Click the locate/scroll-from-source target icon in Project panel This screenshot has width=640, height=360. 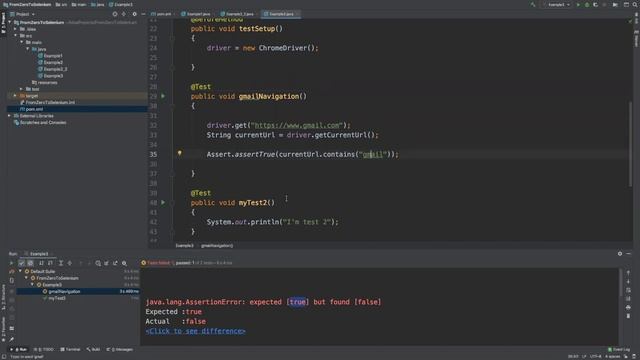(x=115, y=14)
